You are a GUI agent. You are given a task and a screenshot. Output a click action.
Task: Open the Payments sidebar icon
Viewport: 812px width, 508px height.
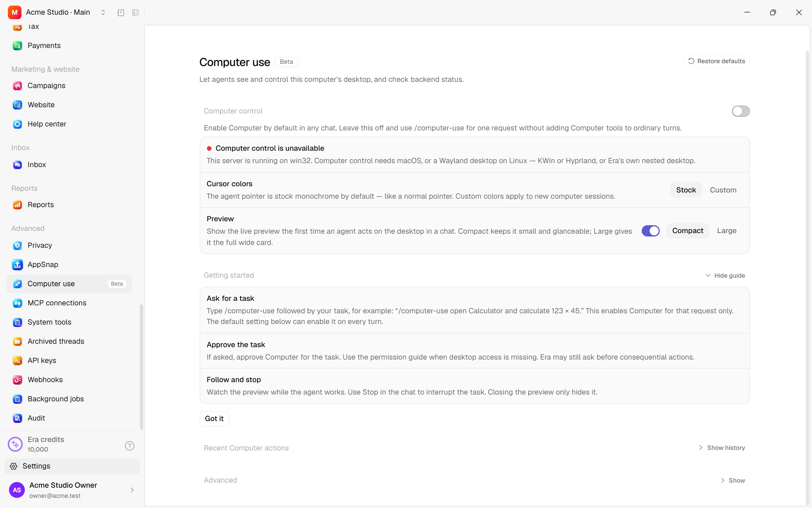(17, 45)
